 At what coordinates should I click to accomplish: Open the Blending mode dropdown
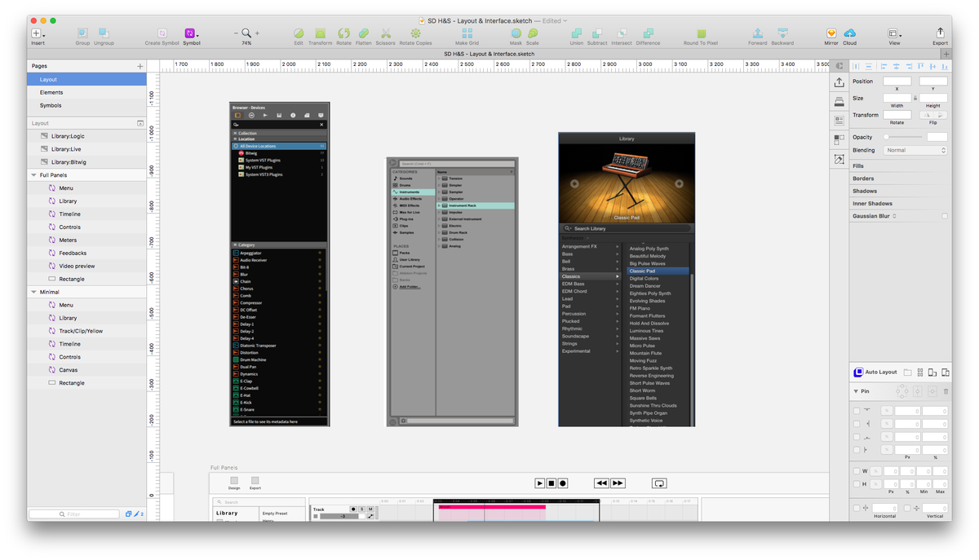[x=915, y=150]
